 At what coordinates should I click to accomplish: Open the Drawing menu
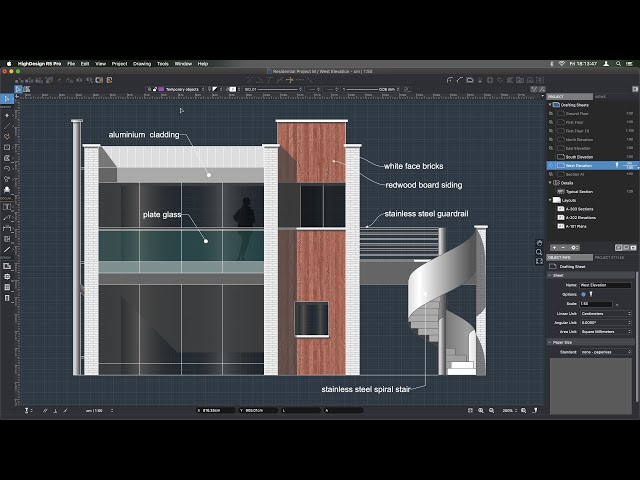click(x=142, y=64)
